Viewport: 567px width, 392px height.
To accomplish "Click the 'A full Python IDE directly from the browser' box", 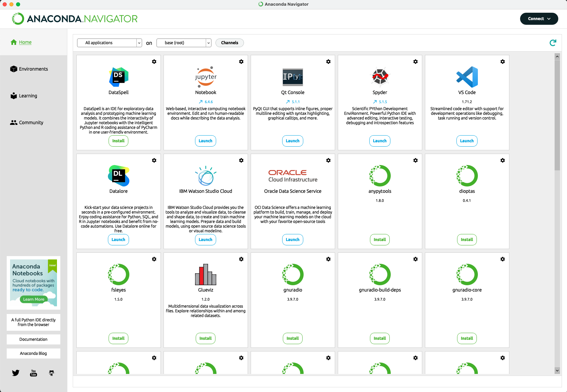I will 34,322.
